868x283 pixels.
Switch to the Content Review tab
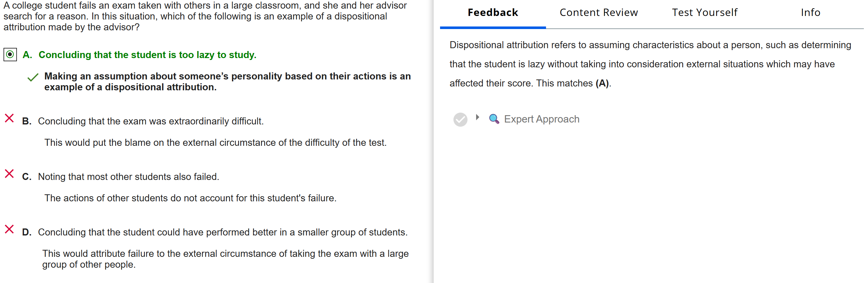coord(598,12)
